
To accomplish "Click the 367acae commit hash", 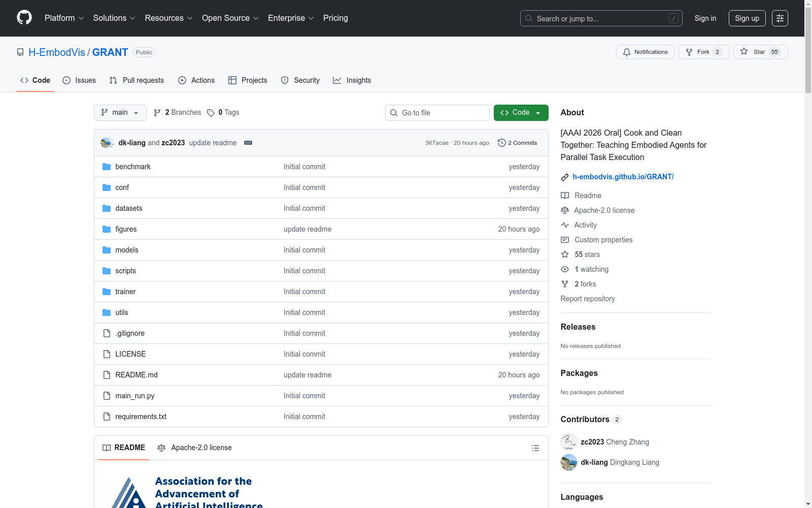I will click(437, 143).
